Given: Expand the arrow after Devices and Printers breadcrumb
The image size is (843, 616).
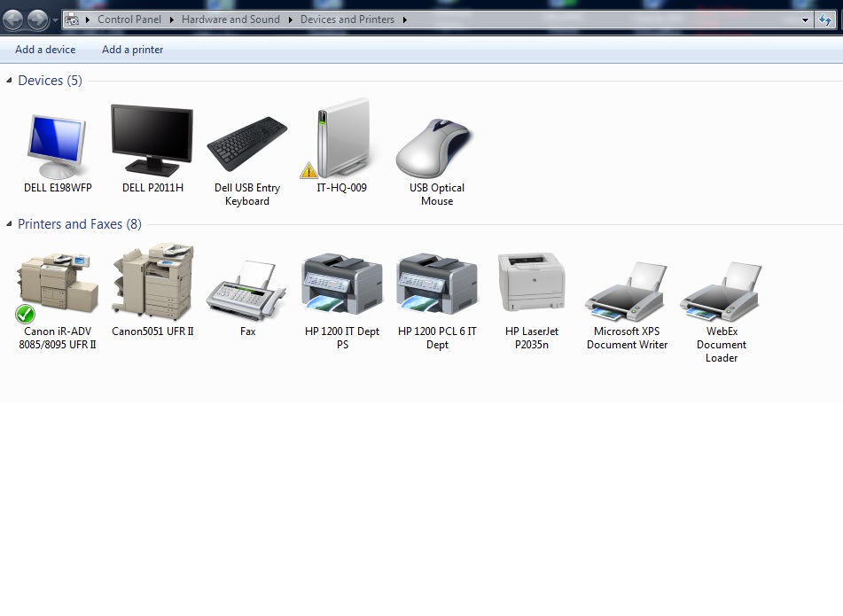Looking at the screenshot, I should point(405,19).
